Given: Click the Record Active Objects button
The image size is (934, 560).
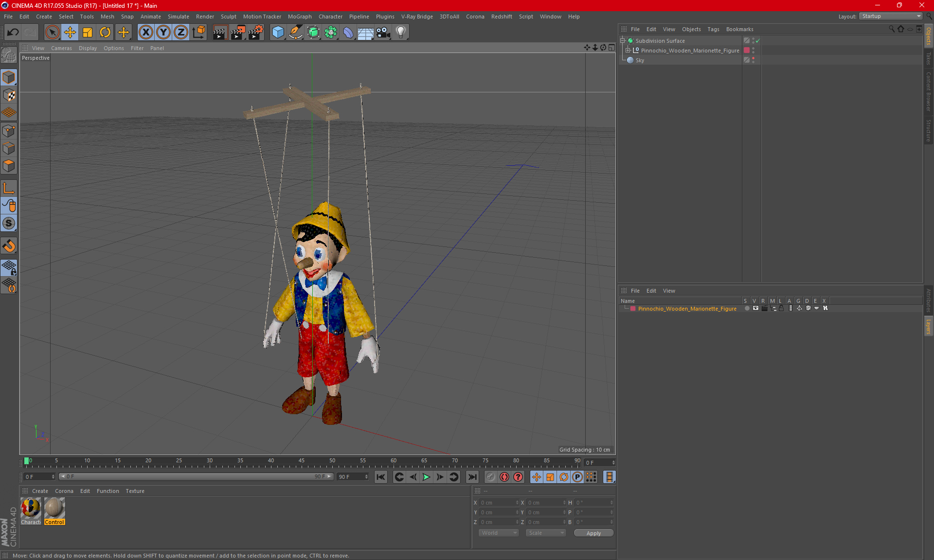Looking at the screenshot, I should click(490, 477).
